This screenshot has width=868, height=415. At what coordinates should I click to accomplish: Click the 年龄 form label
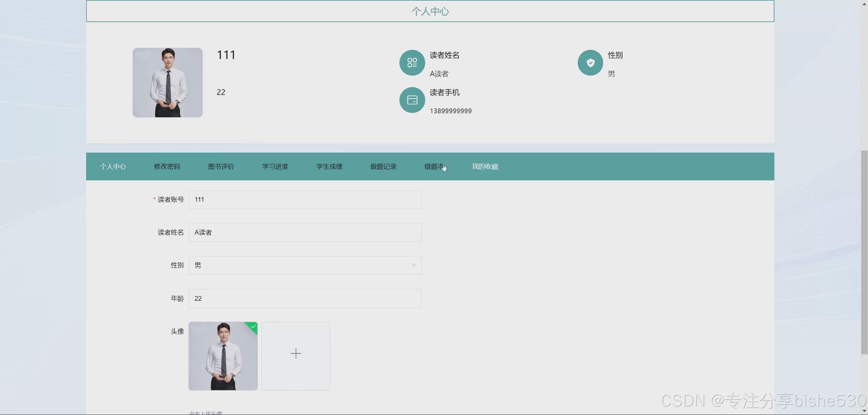coord(177,298)
